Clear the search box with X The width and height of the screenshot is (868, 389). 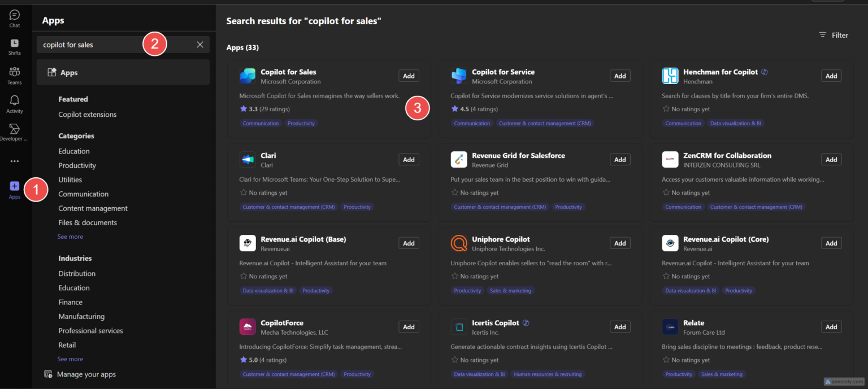point(200,45)
